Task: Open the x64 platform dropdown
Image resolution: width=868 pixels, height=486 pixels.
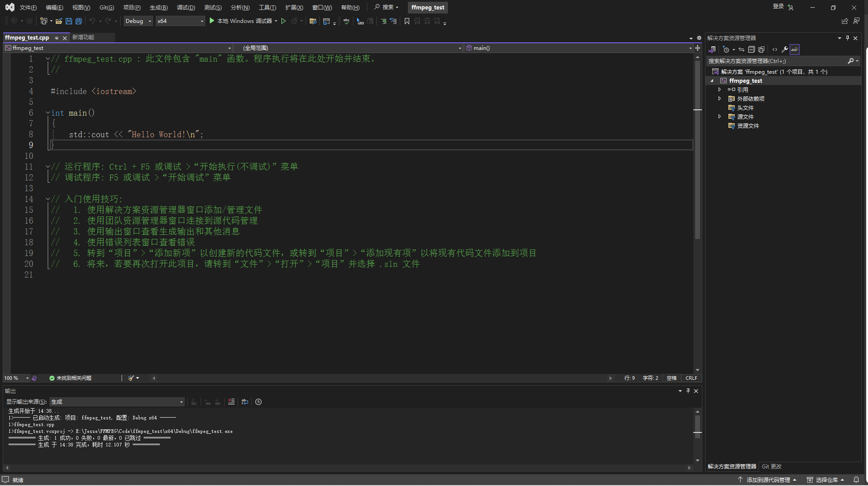Action: coord(180,21)
